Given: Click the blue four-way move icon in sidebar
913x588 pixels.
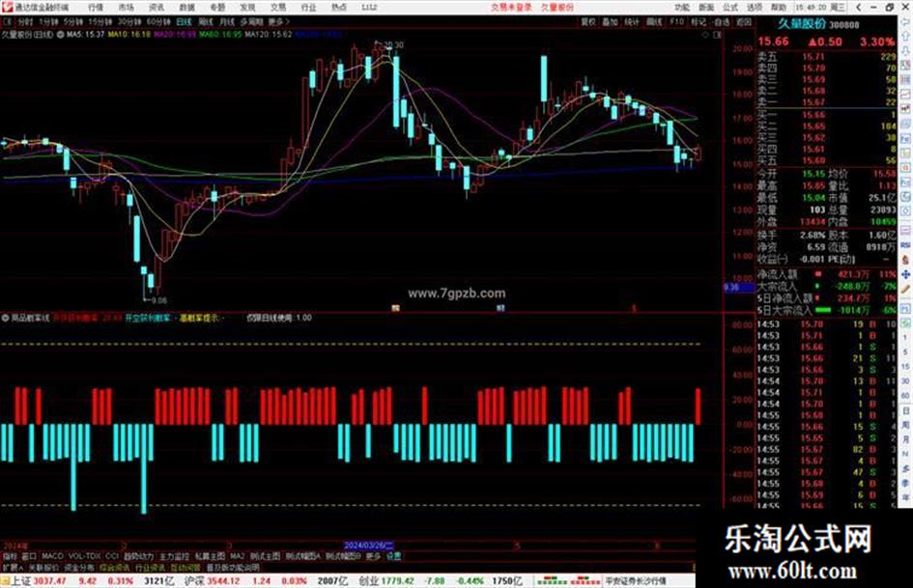Looking at the screenshot, I should (x=906, y=273).
